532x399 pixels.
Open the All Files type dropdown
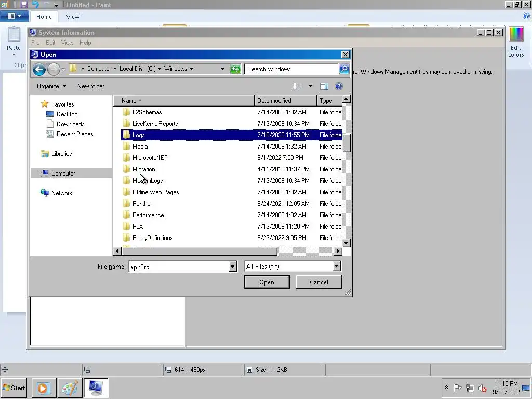(336, 267)
